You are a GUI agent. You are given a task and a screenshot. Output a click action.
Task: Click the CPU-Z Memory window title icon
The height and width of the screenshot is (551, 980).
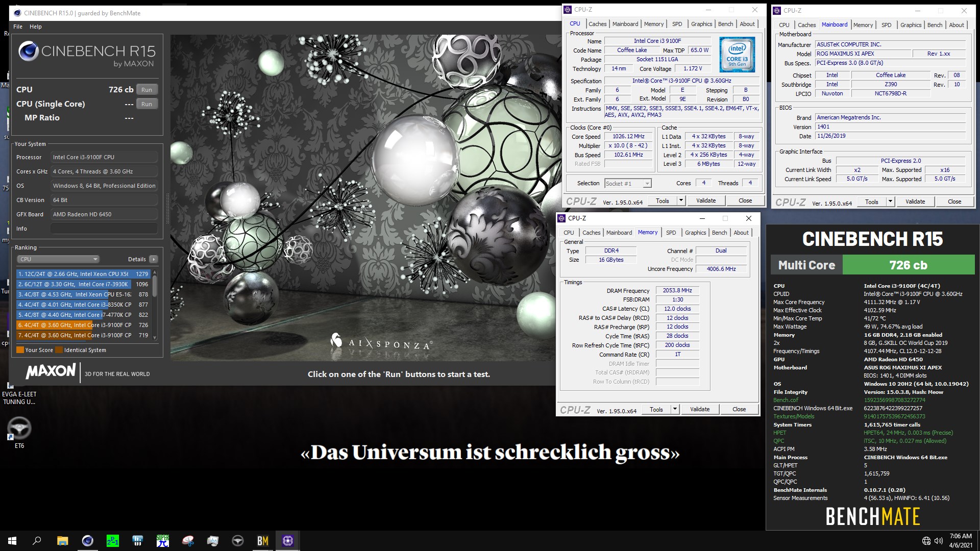click(x=562, y=218)
